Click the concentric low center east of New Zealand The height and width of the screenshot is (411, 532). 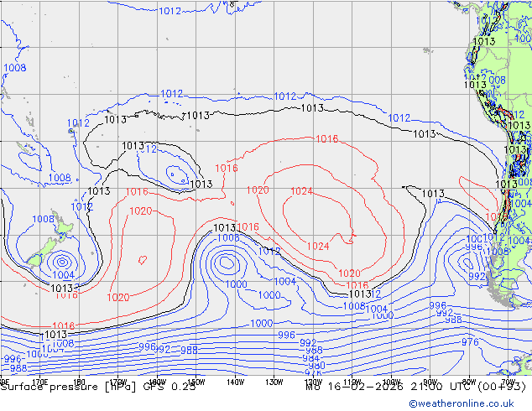(x=62, y=262)
